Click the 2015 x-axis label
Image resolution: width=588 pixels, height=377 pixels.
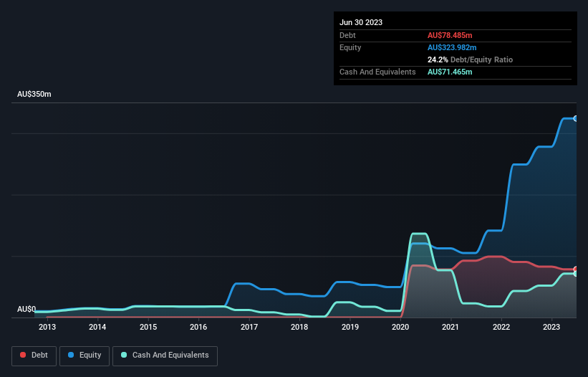tap(148, 327)
